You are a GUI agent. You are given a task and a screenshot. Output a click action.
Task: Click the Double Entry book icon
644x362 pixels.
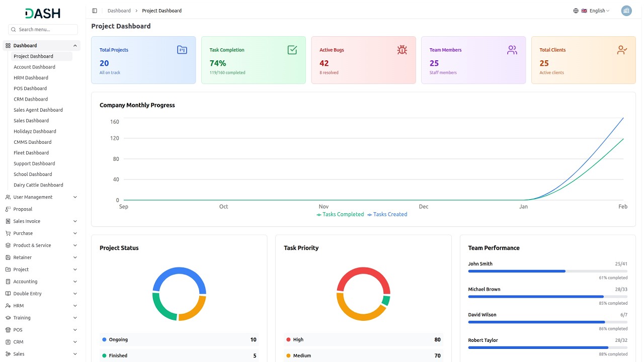[8, 294]
